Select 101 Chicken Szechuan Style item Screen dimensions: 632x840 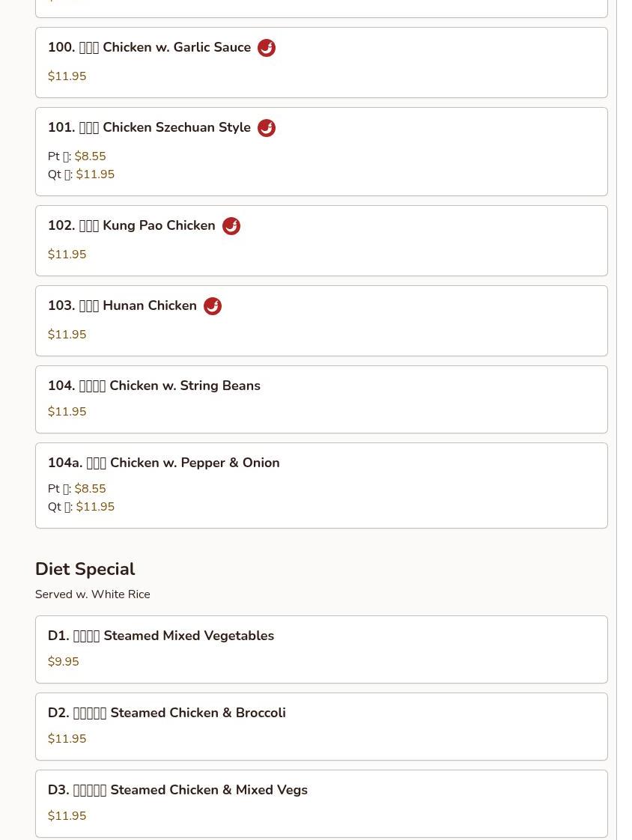click(322, 152)
